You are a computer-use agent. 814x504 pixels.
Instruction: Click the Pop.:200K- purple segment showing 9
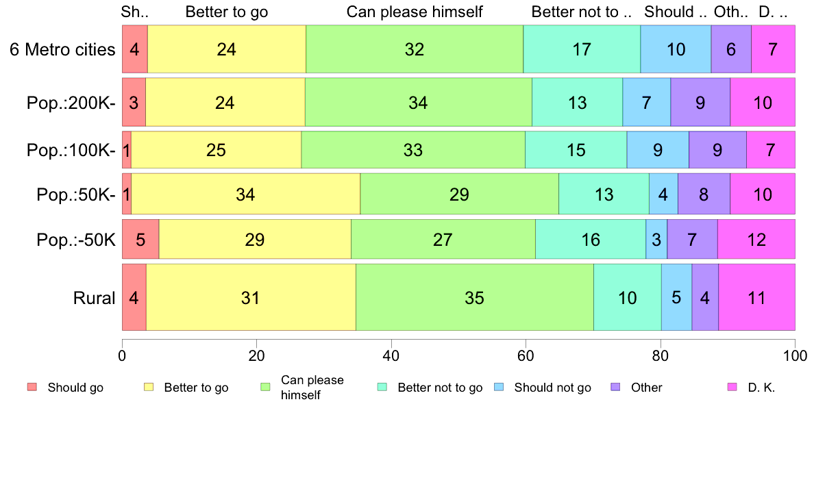700,102
